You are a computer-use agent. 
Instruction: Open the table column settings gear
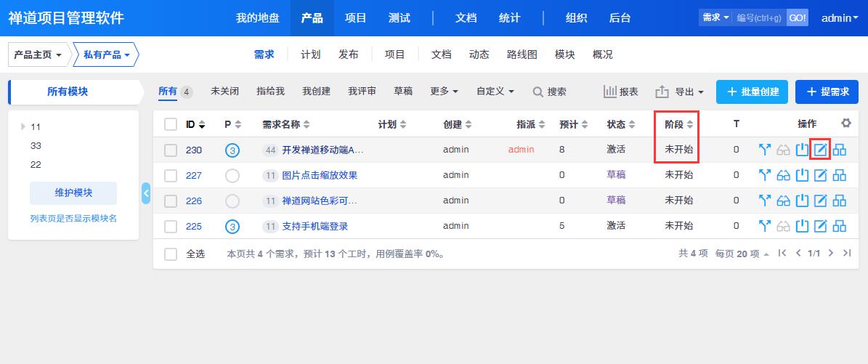846,123
